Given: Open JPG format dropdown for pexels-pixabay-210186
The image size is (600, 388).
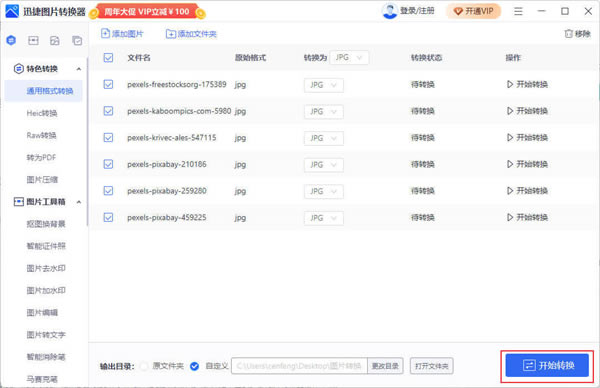Looking at the screenshot, I should [324, 165].
